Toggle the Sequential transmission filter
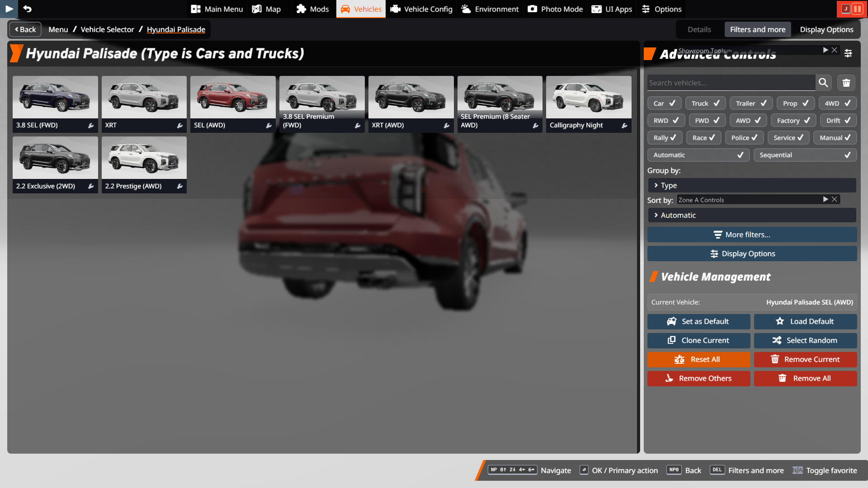The width and height of the screenshot is (868, 488). point(805,155)
